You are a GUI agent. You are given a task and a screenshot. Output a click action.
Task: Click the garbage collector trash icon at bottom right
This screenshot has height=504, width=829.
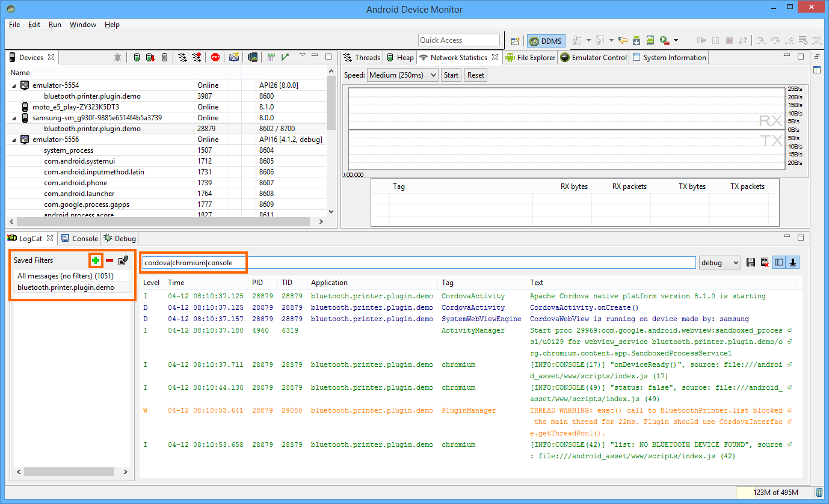[819, 493]
